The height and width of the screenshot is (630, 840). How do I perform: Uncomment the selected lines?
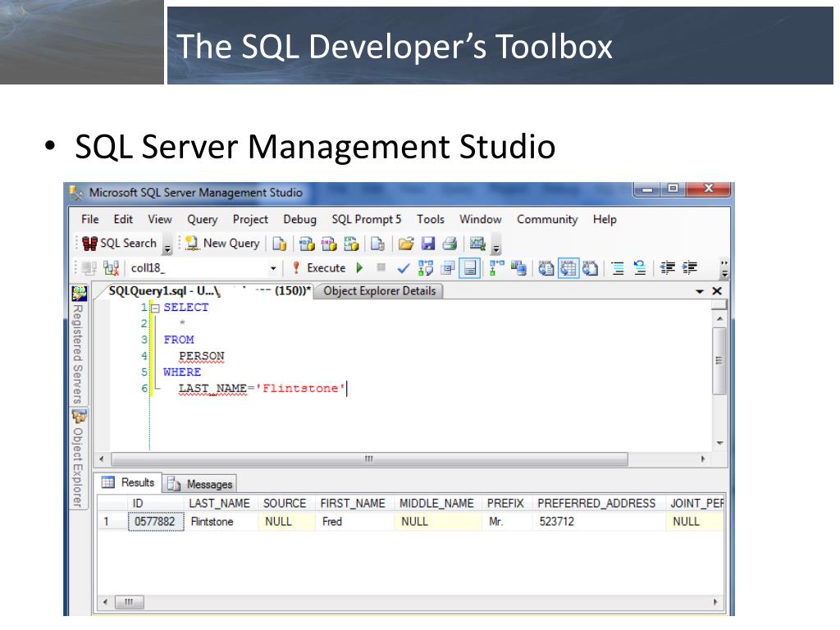[640, 268]
